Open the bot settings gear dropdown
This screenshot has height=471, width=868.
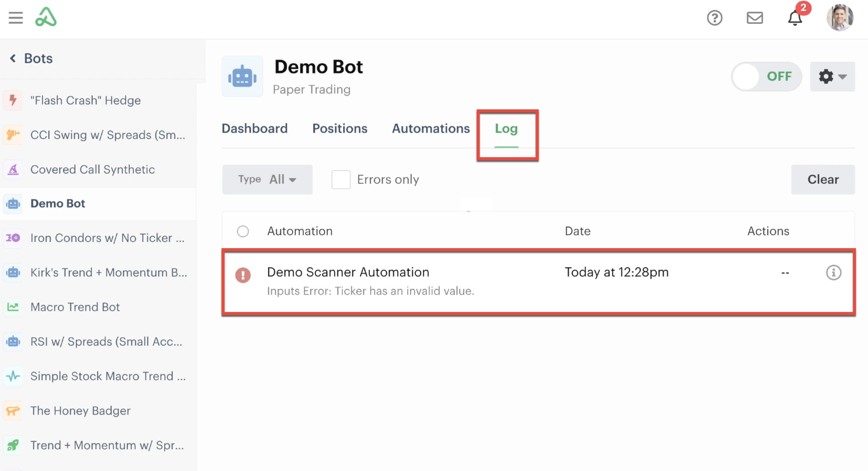(x=832, y=76)
